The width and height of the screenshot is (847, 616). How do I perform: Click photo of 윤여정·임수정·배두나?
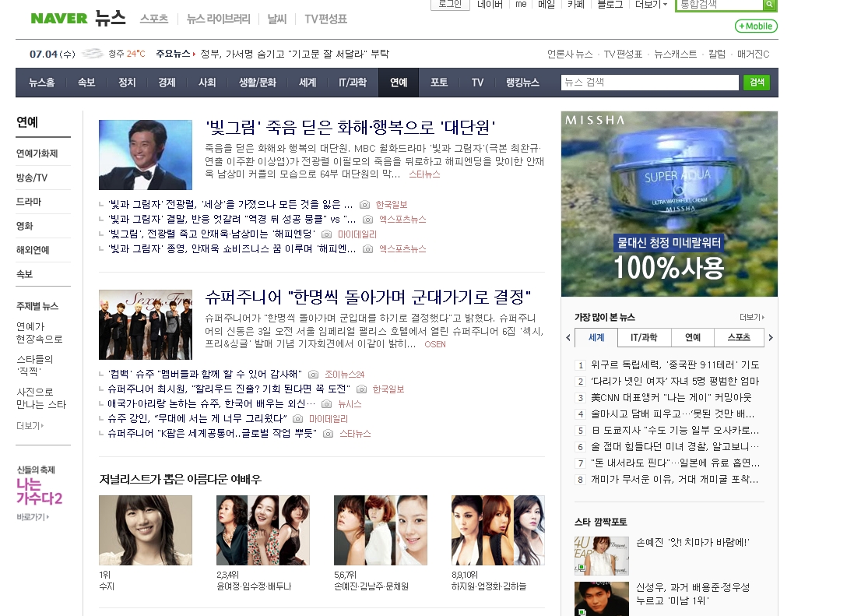pos(263,530)
